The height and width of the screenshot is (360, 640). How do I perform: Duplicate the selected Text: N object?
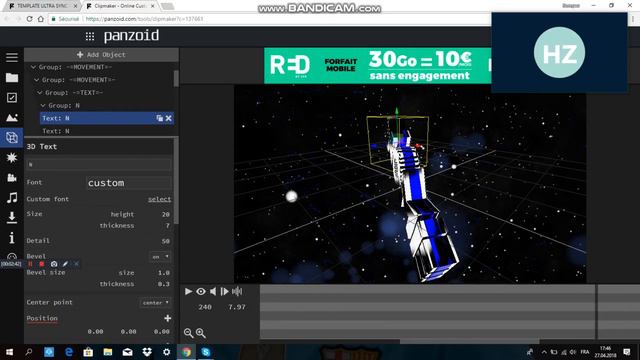(160, 118)
